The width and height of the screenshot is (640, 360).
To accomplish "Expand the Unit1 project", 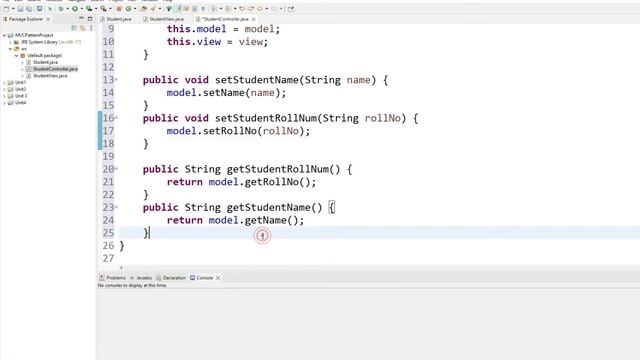I will click(4, 82).
